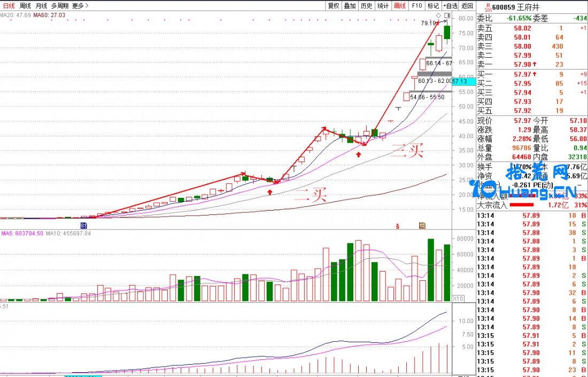The width and height of the screenshot is (588, 377).
Task: Click the 54.86 - 55.50 gap label
Action: point(427,97)
